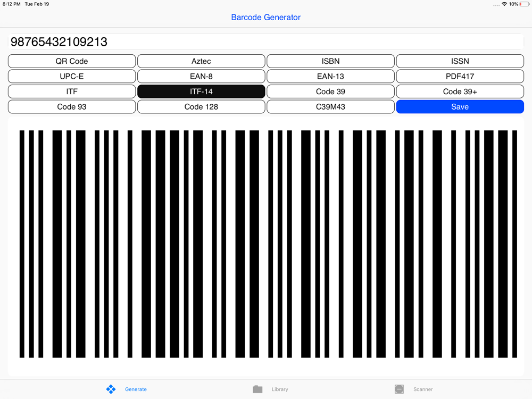Select the plain ITF format button

72,92
